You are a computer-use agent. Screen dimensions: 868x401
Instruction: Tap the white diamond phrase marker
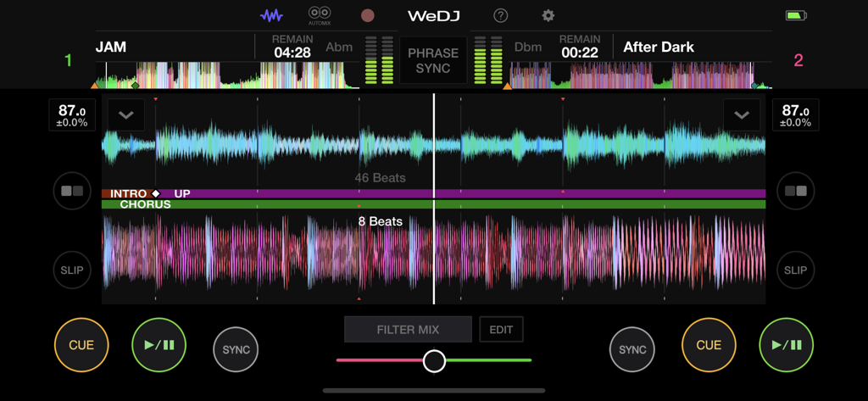coord(156,194)
